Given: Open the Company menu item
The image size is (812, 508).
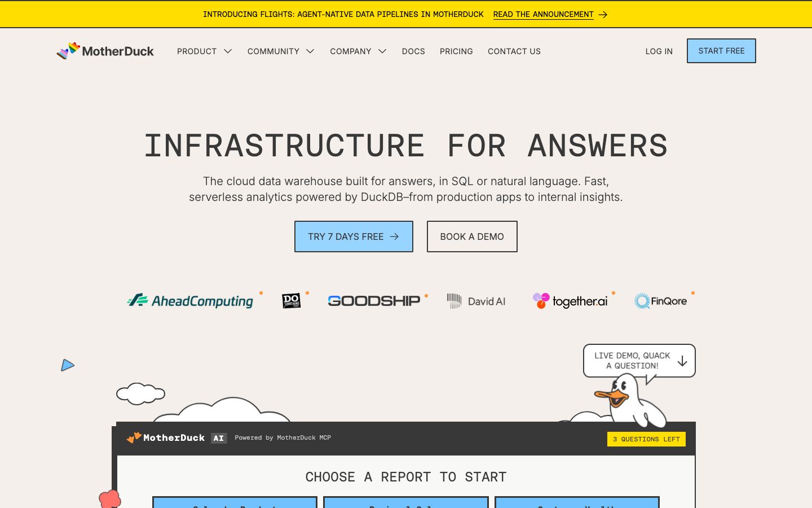Looking at the screenshot, I should [351, 51].
